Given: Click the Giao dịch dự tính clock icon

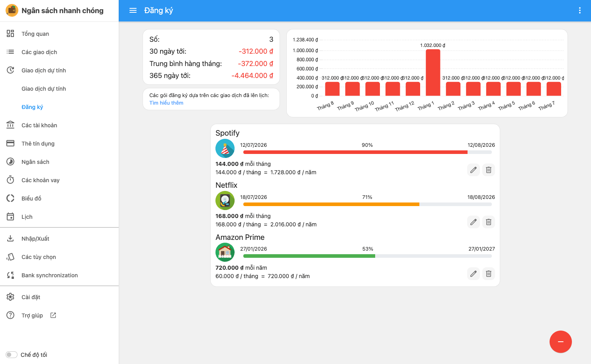Looking at the screenshot, I should click(x=10, y=70).
